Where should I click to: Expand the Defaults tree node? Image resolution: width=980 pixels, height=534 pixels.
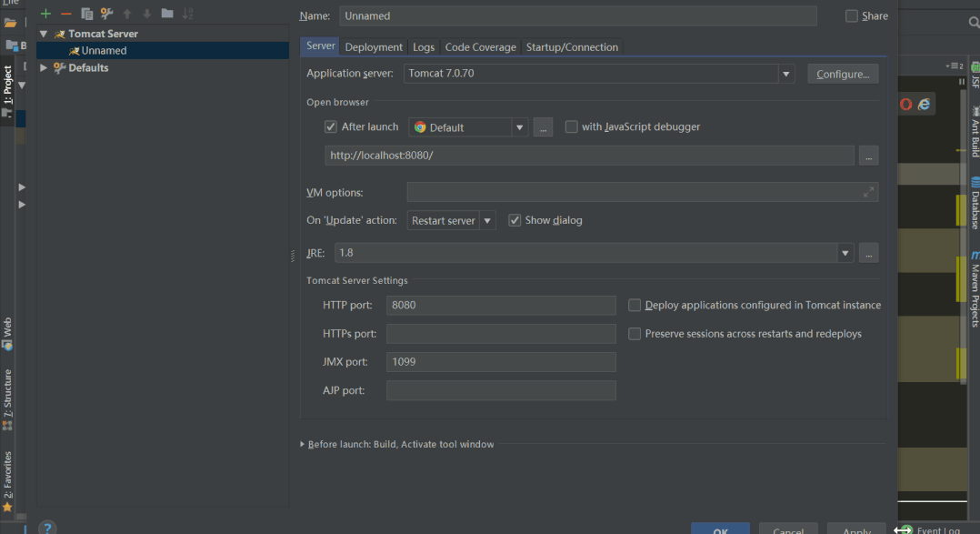[44, 67]
